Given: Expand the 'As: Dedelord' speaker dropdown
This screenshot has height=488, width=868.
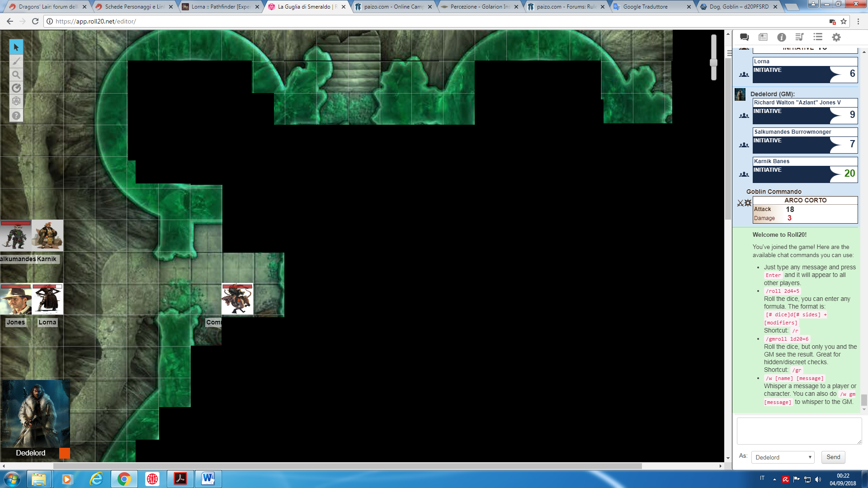Looking at the screenshot, I should pos(783,457).
